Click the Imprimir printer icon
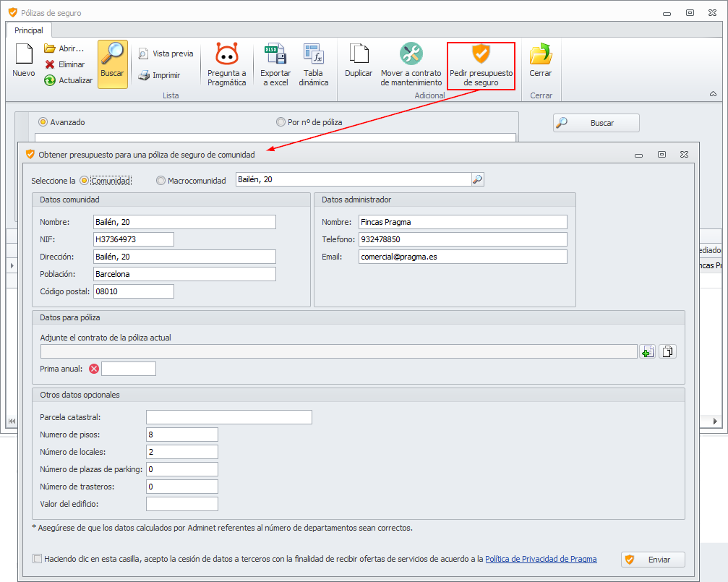The width and height of the screenshot is (728, 582). [145, 75]
